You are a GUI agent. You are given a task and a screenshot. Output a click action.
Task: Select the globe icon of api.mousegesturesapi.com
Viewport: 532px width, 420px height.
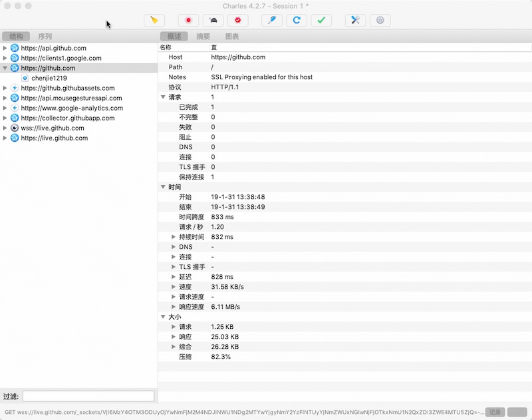pyautogui.click(x=15, y=98)
